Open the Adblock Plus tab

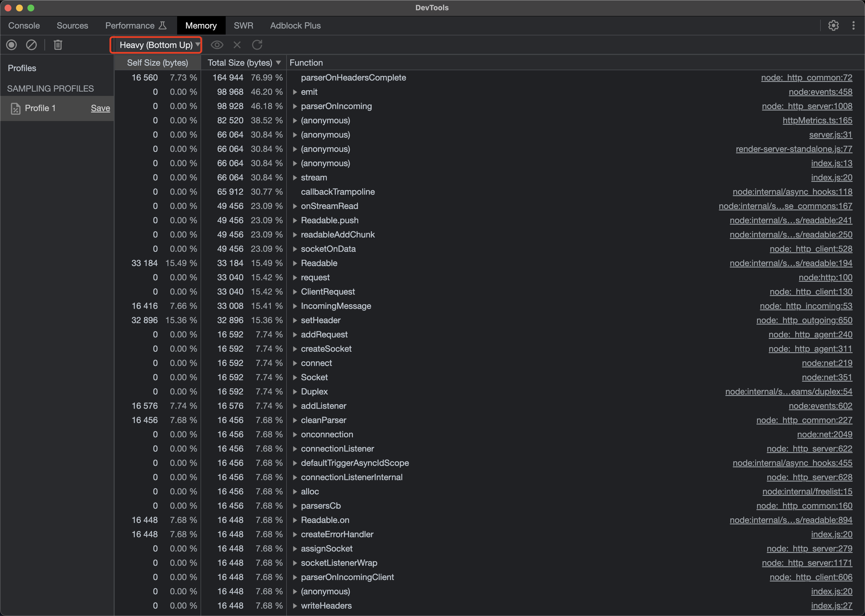pos(295,25)
